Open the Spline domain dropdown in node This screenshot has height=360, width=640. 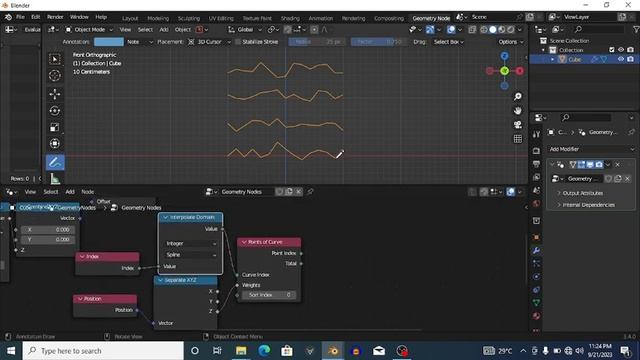[x=190, y=255]
